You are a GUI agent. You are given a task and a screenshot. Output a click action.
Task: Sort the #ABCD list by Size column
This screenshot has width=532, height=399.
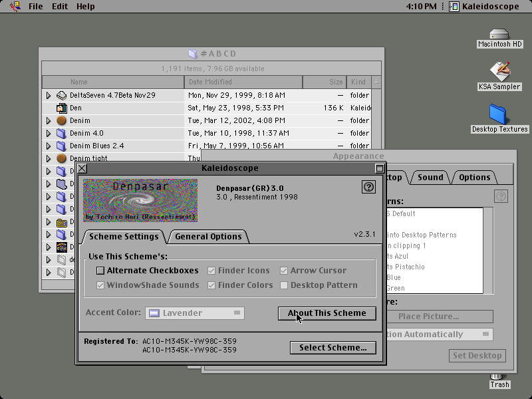coord(325,82)
